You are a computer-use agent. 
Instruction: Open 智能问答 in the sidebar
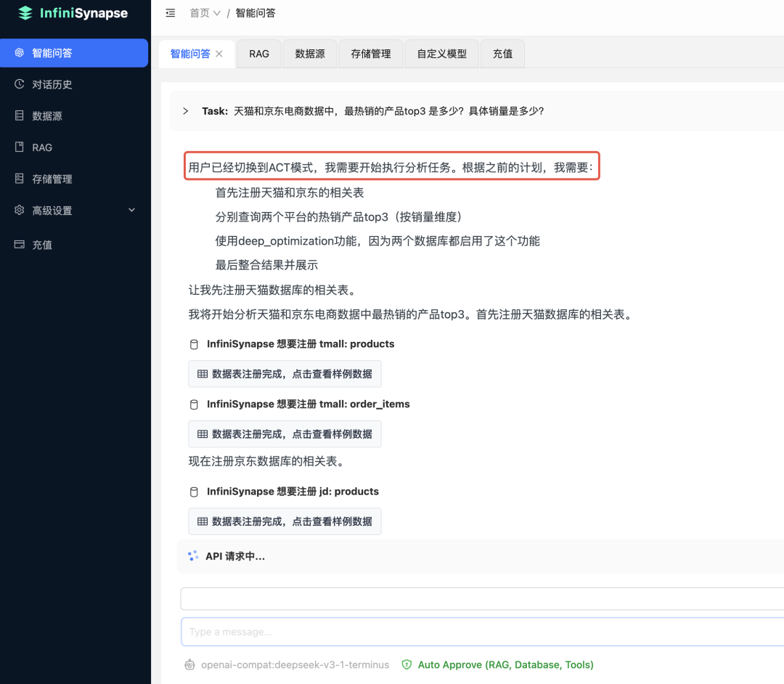[74, 53]
